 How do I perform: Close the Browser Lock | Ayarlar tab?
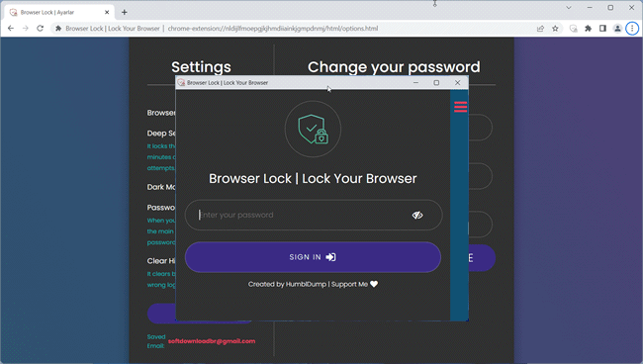107,12
